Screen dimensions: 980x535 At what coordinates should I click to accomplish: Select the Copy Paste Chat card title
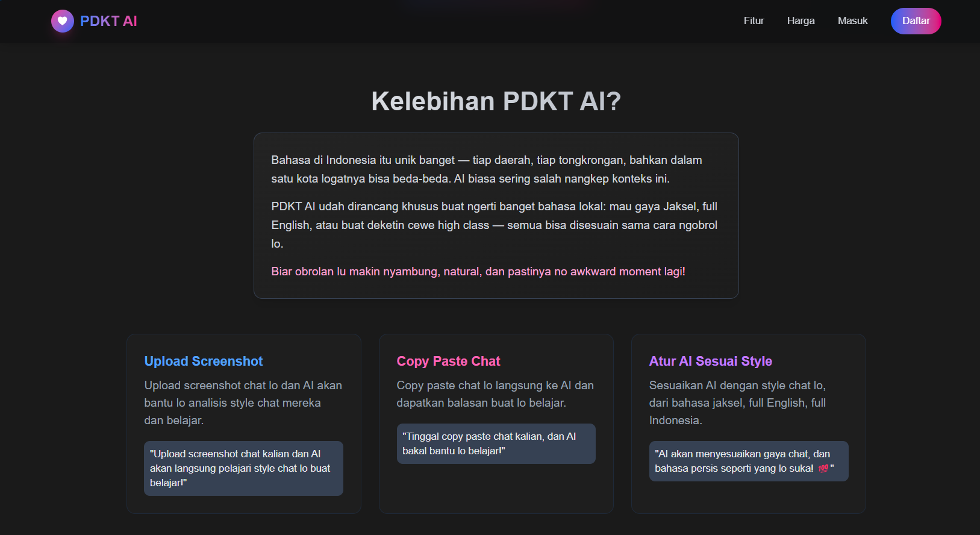click(448, 361)
